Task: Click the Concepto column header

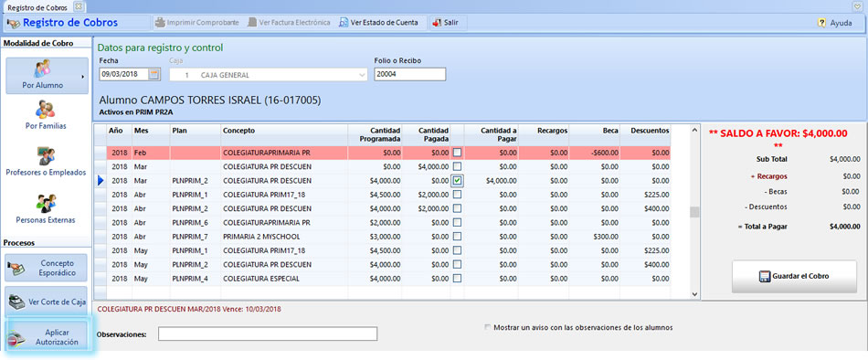Action: point(284,134)
